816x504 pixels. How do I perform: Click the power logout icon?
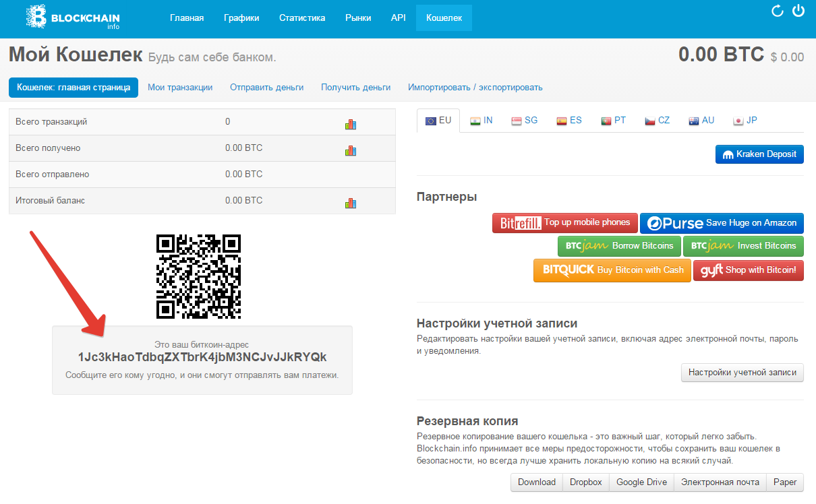(x=798, y=11)
